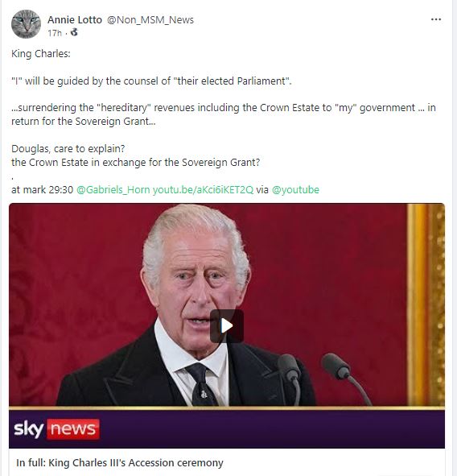Open the @youtube mention
457x476 pixels.
[295, 190]
